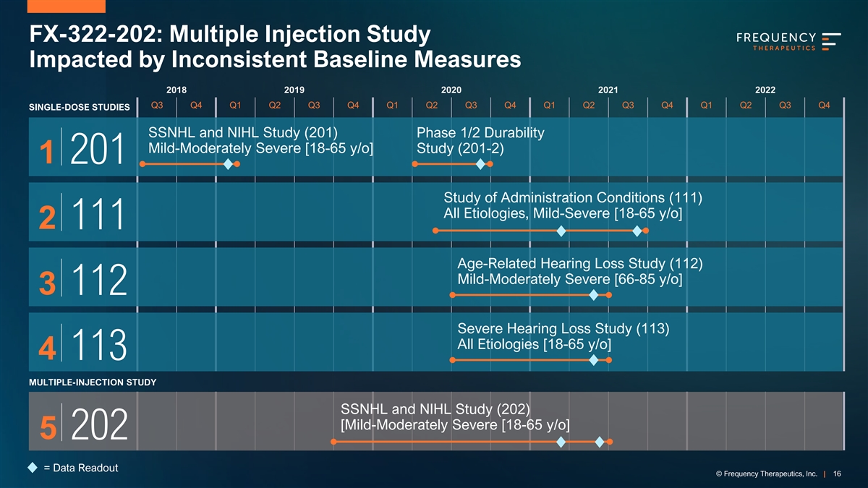
Task: Select the data readout diamond for study 112
Action: tap(594, 295)
